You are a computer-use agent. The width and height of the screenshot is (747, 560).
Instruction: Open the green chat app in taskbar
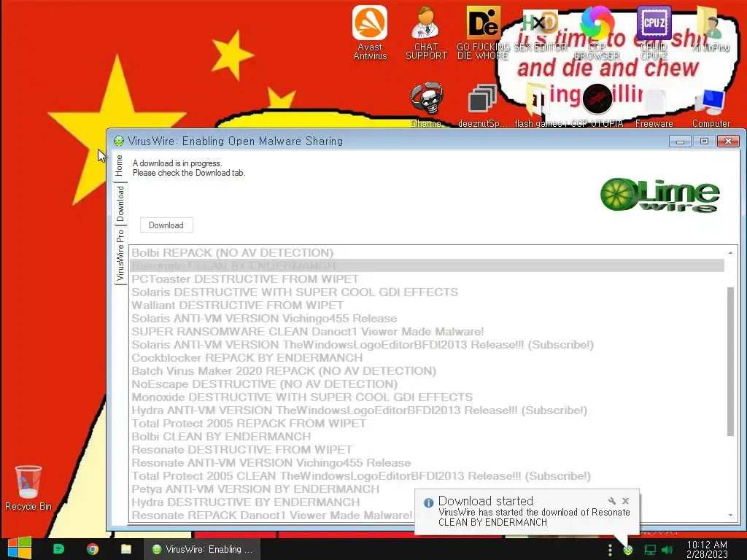tap(58, 549)
